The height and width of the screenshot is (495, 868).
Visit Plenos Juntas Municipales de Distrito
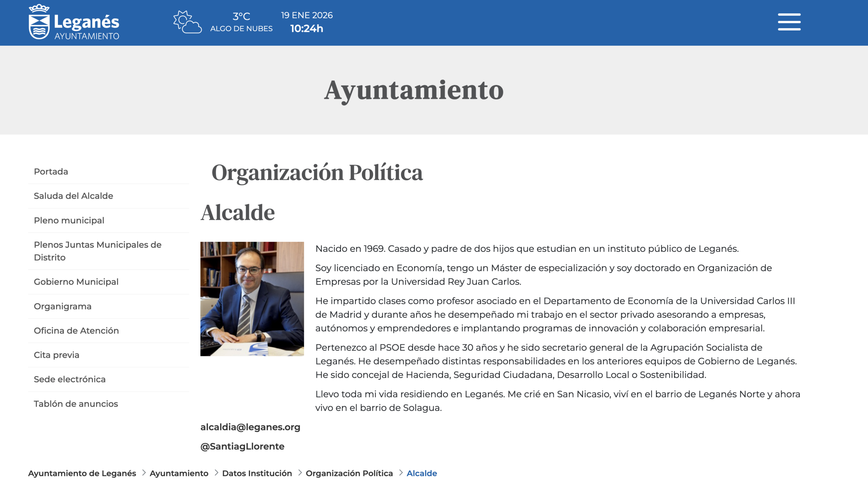(98, 251)
